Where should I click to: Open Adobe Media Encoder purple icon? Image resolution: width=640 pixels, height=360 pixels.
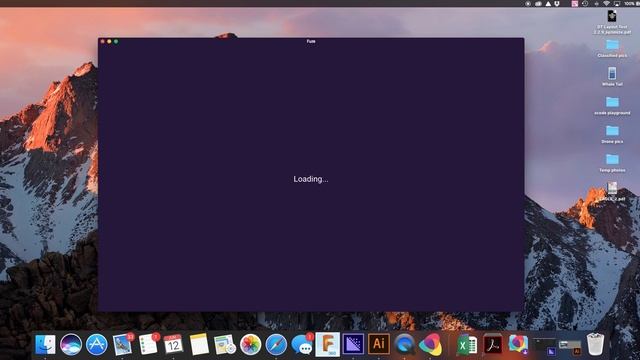click(x=353, y=344)
